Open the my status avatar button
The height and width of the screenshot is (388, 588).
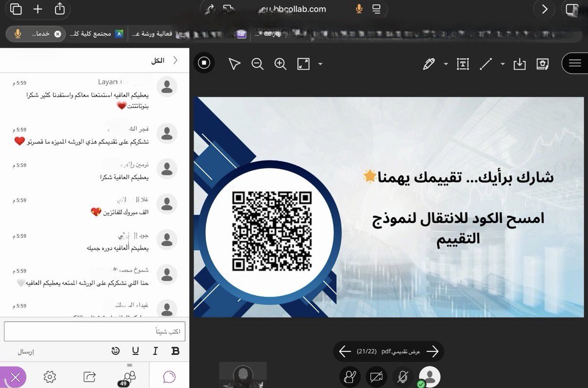430,377
